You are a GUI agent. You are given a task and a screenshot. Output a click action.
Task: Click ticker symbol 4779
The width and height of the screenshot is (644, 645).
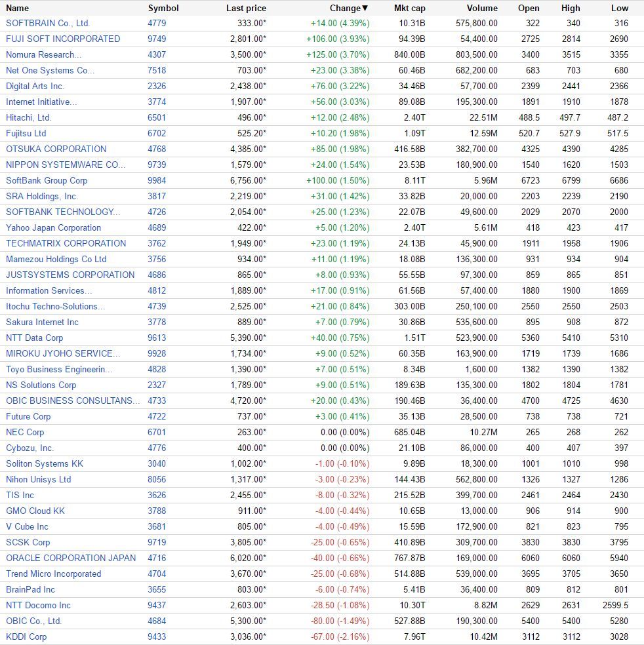coord(157,24)
